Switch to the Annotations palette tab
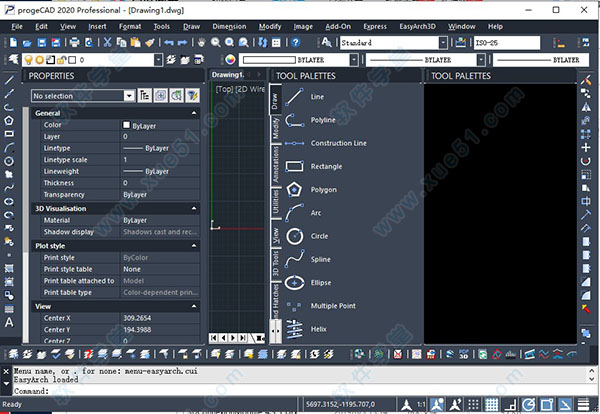Image resolution: width=600 pixels, height=414 pixels. (x=275, y=165)
